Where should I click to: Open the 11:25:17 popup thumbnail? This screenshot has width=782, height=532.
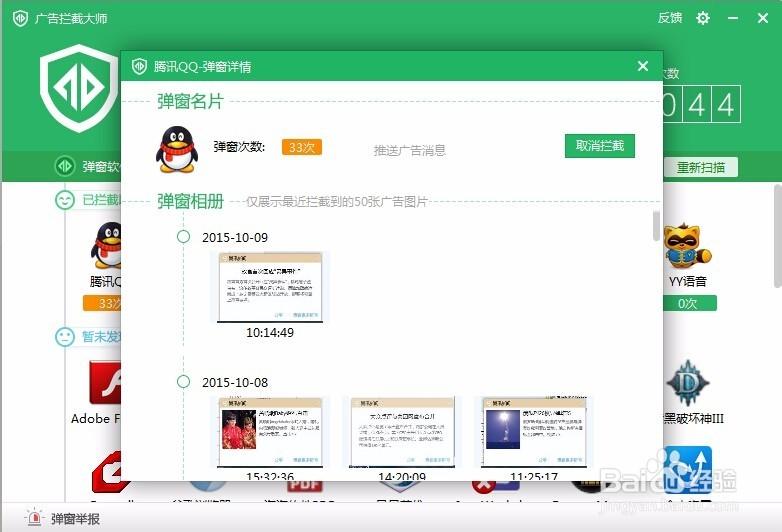(x=534, y=432)
